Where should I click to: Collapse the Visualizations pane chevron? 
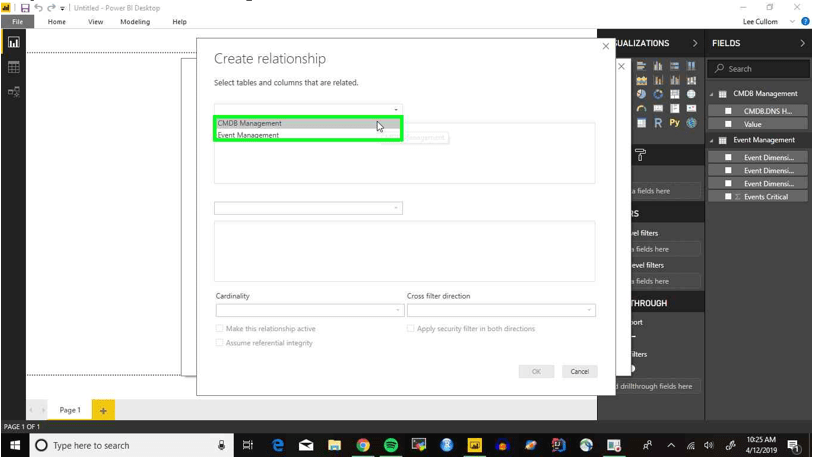[695, 43]
